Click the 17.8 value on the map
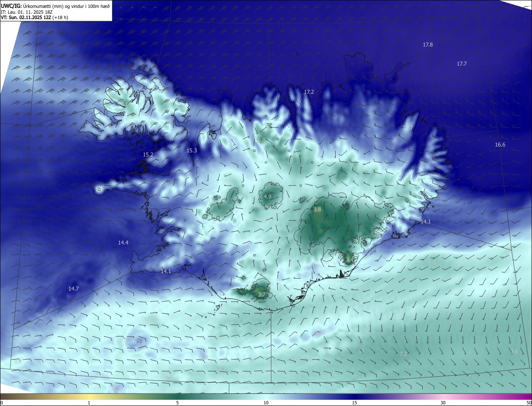Image resolution: width=532 pixels, height=406 pixels. tap(428, 44)
